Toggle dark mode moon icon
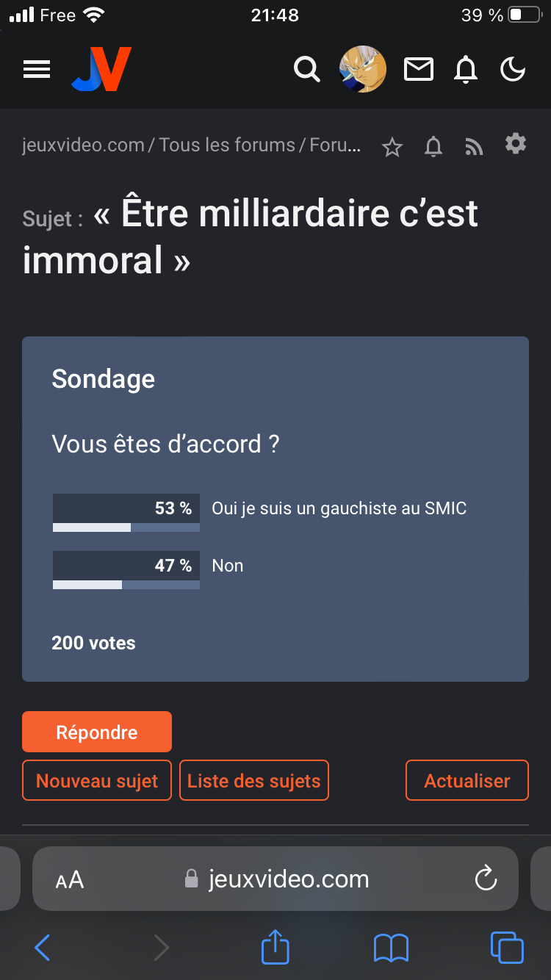Image resolution: width=551 pixels, height=980 pixels. coord(513,70)
